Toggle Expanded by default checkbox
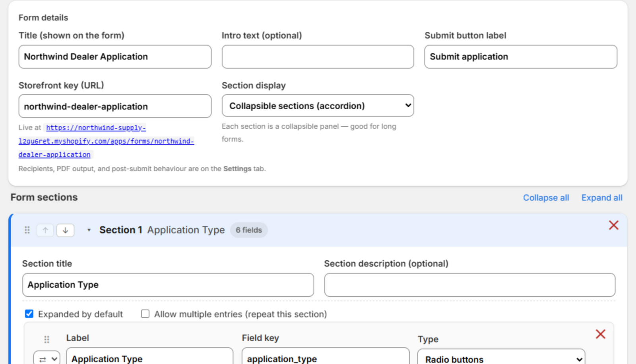The height and width of the screenshot is (364, 636). coord(29,314)
